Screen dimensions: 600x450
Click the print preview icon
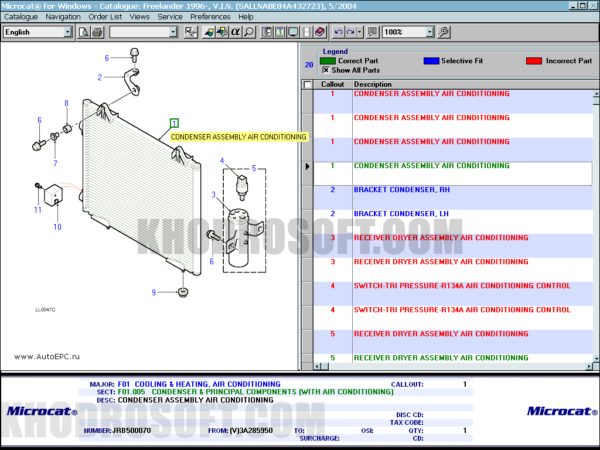click(83, 32)
